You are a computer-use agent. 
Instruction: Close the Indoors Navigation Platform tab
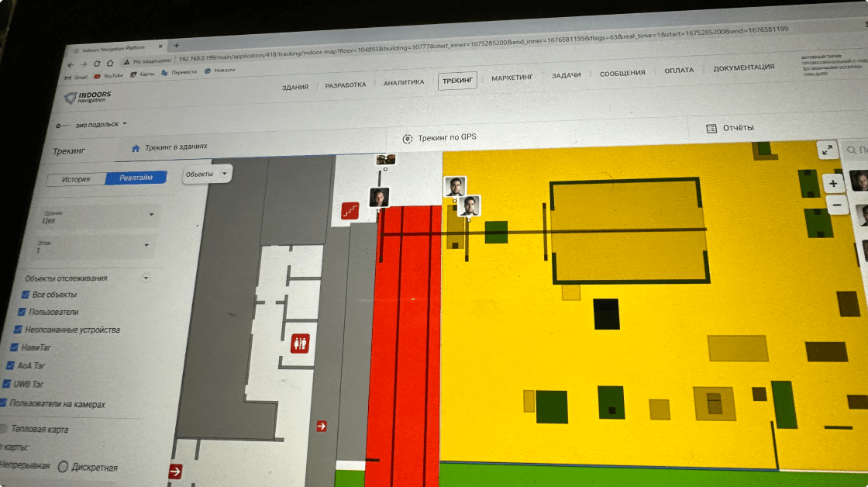click(161, 47)
